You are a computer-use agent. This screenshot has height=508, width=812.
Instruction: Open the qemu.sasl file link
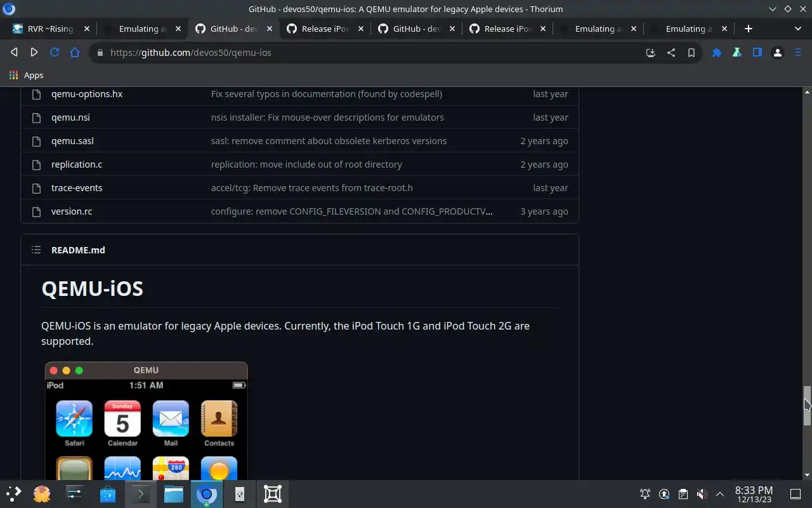pos(72,141)
